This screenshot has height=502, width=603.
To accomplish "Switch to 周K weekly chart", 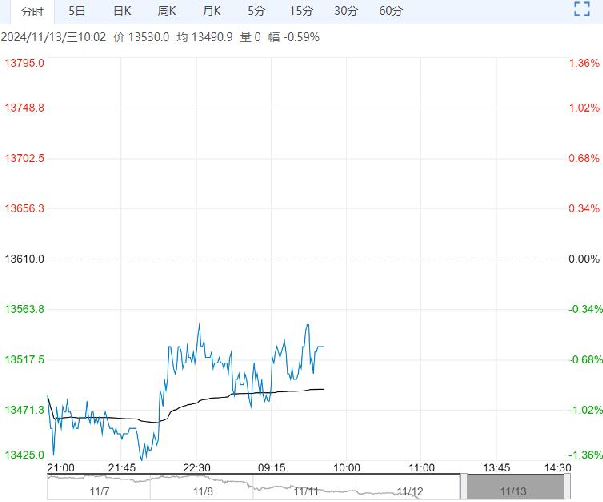I will tap(166, 11).
